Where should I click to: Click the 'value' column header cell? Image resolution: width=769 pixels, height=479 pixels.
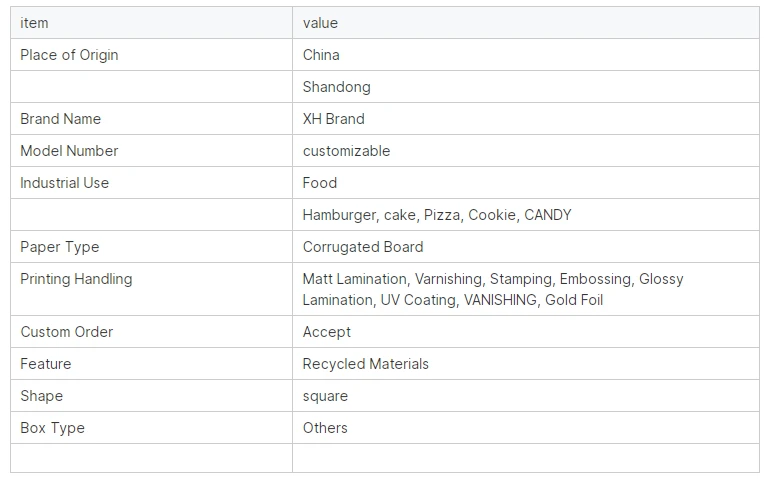pyautogui.click(x=526, y=23)
